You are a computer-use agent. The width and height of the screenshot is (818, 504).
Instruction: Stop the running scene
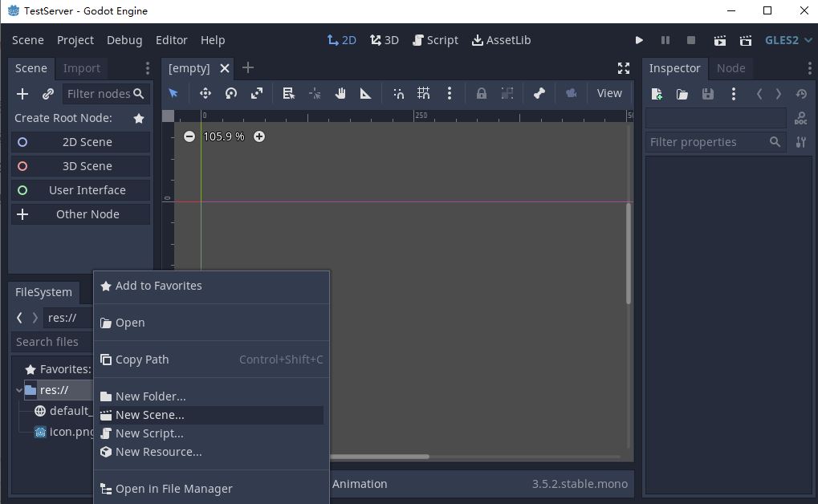click(691, 40)
